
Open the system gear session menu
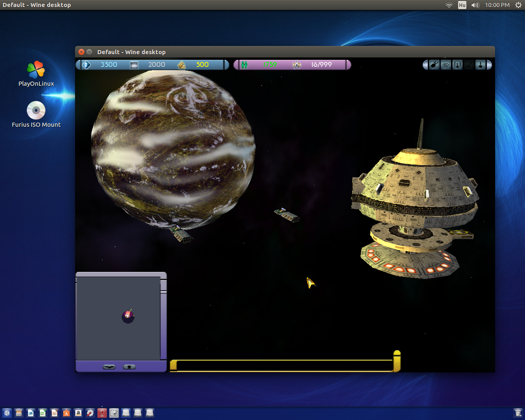518,5
